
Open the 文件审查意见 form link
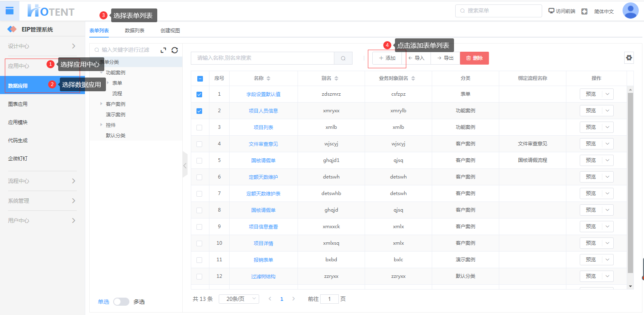pyautogui.click(x=263, y=144)
